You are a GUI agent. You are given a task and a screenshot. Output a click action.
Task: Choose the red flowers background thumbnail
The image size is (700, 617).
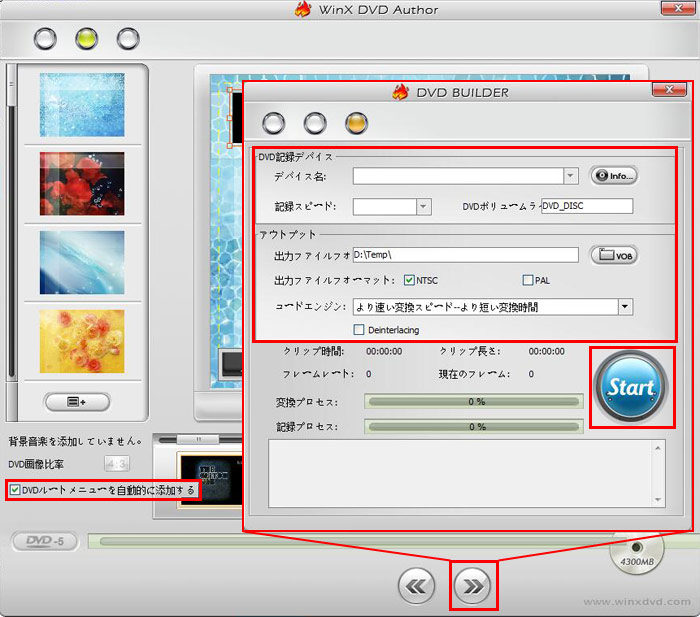[82, 183]
